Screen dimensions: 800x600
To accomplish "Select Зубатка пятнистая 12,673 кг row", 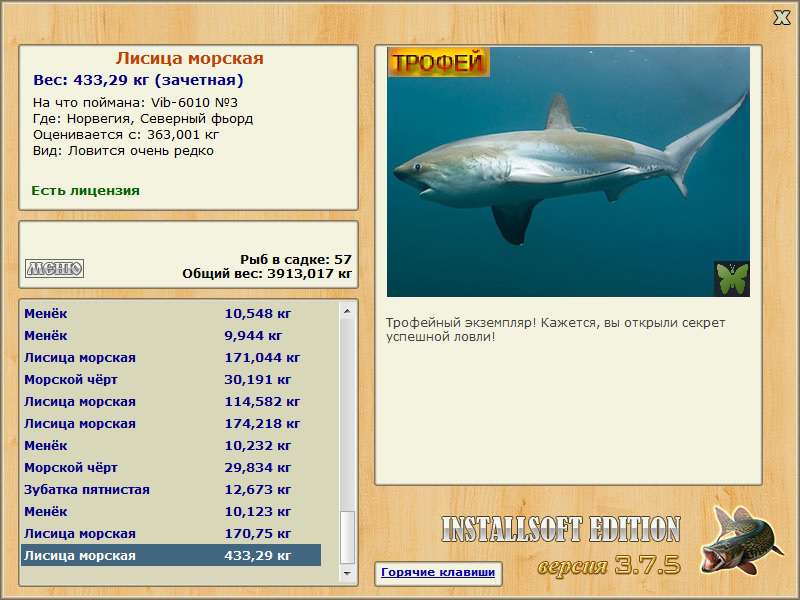I will coord(171,489).
